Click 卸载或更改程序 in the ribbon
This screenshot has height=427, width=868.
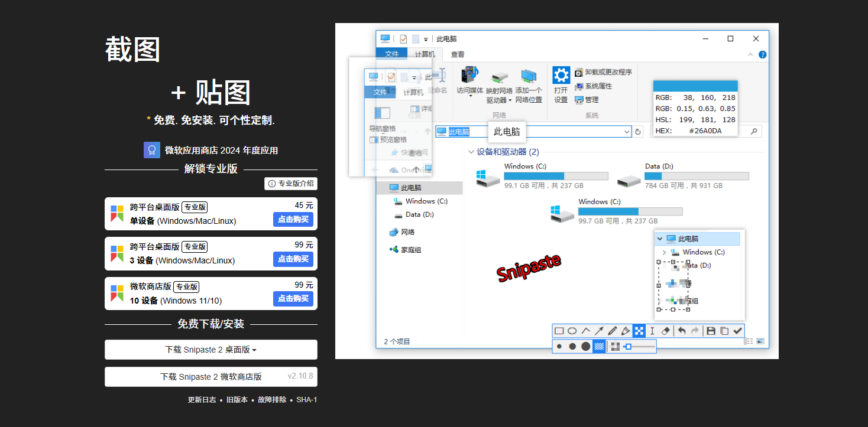coord(603,72)
